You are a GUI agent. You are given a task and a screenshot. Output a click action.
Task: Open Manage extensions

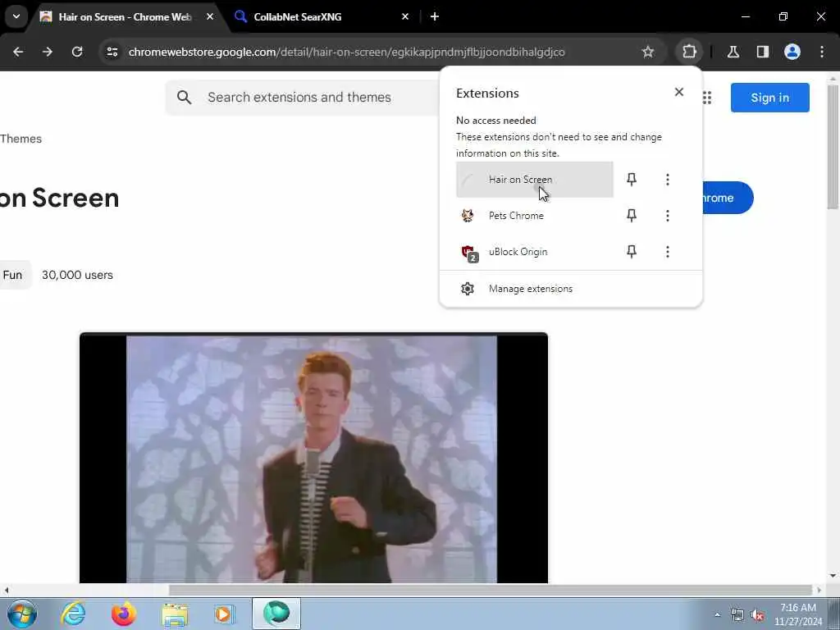571,289
